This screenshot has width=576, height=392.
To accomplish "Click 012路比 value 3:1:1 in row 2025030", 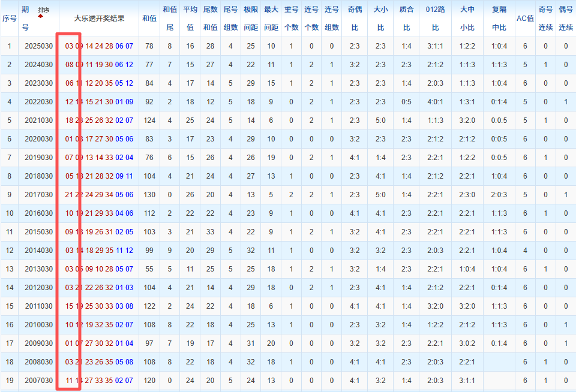I will point(436,46).
